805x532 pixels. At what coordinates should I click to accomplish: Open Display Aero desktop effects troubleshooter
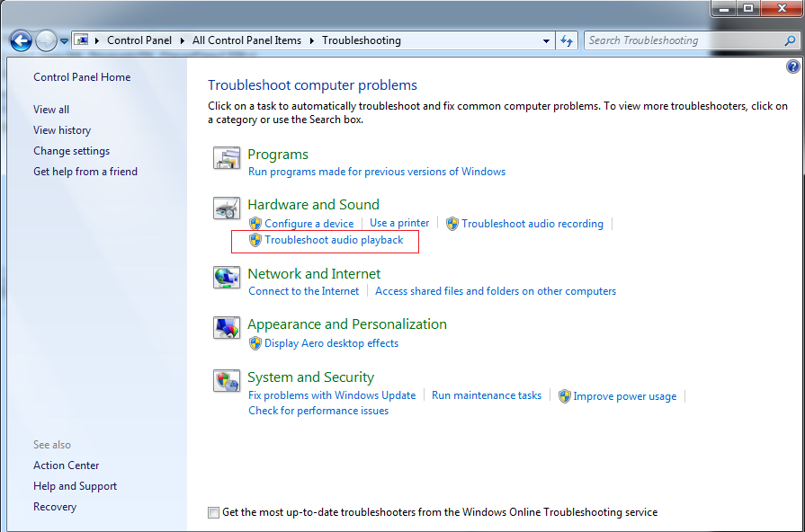pyautogui.click(x=331, y=343)
